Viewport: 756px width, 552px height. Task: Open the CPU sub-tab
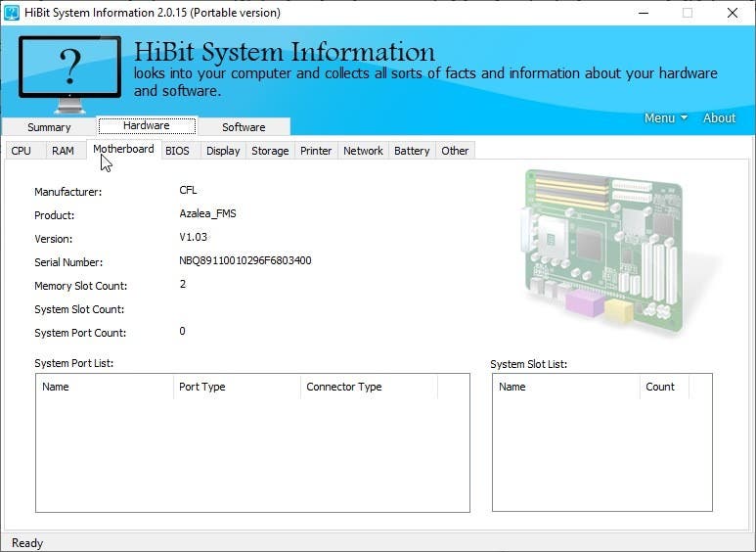tap(22, 151)
